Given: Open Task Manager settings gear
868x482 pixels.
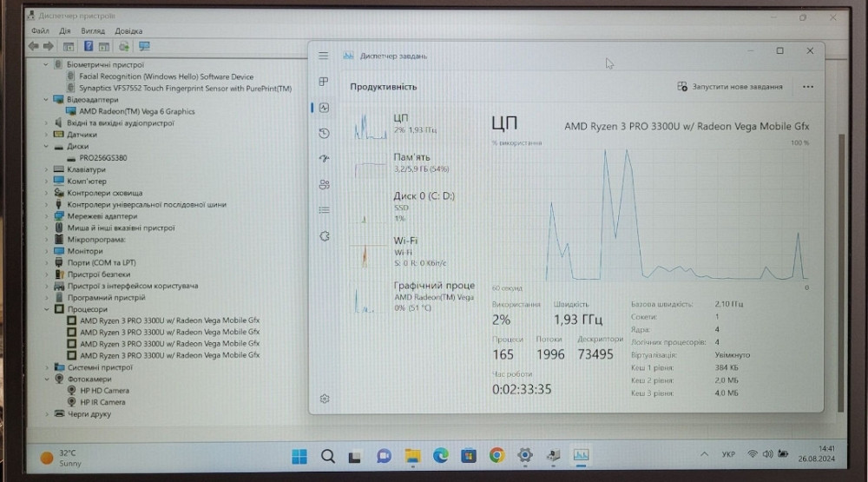Looking at the screenshot, I should pos(325,399).
